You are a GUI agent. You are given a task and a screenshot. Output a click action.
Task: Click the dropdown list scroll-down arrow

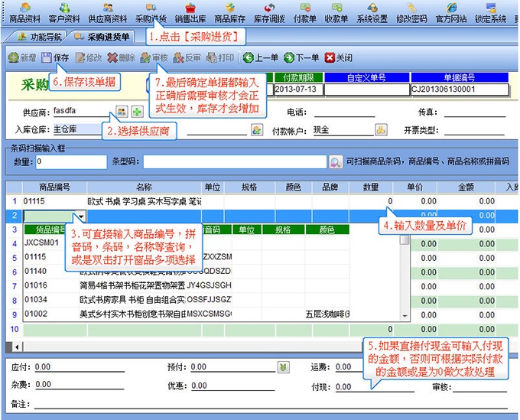pos(405,316)
